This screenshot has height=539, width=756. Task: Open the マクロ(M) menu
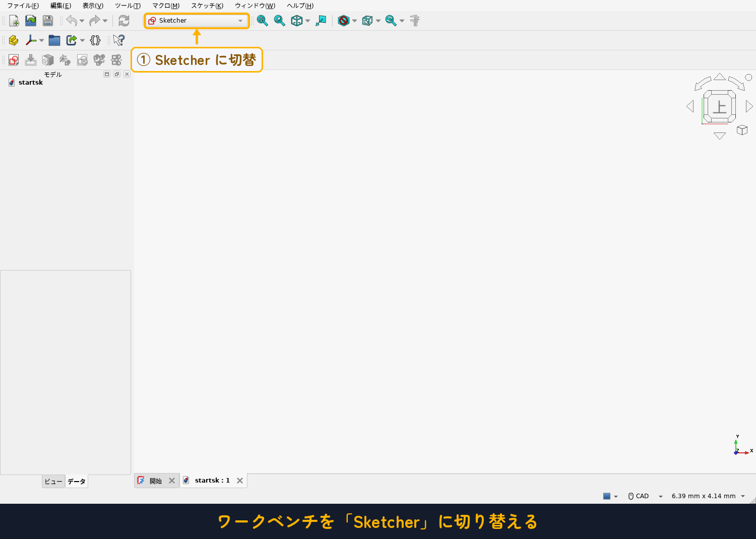tap(166, 6)
